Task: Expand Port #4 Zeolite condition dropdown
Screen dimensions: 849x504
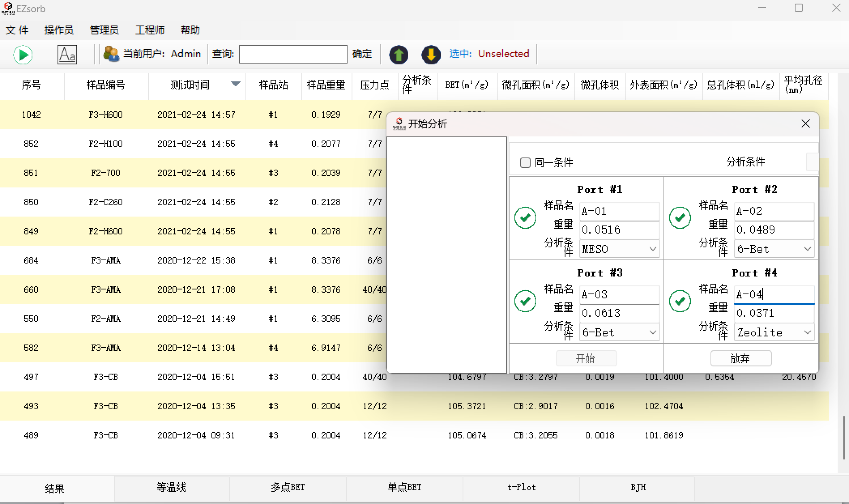Action: (x=807, y=332)
